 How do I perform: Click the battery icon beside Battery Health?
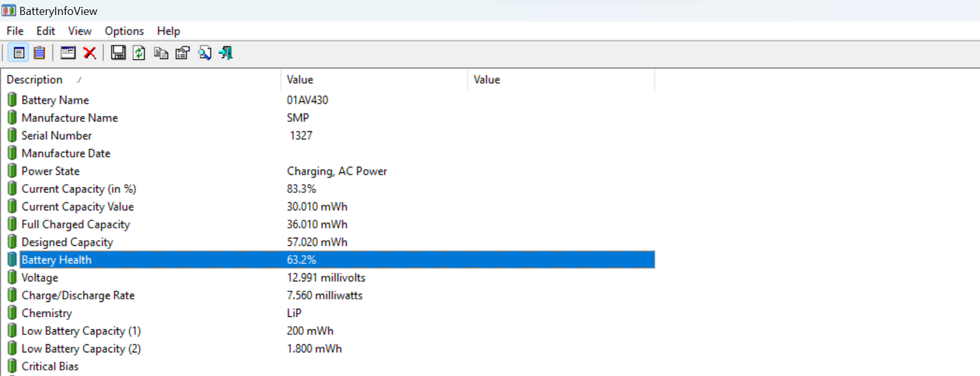(x=12, y=260)
